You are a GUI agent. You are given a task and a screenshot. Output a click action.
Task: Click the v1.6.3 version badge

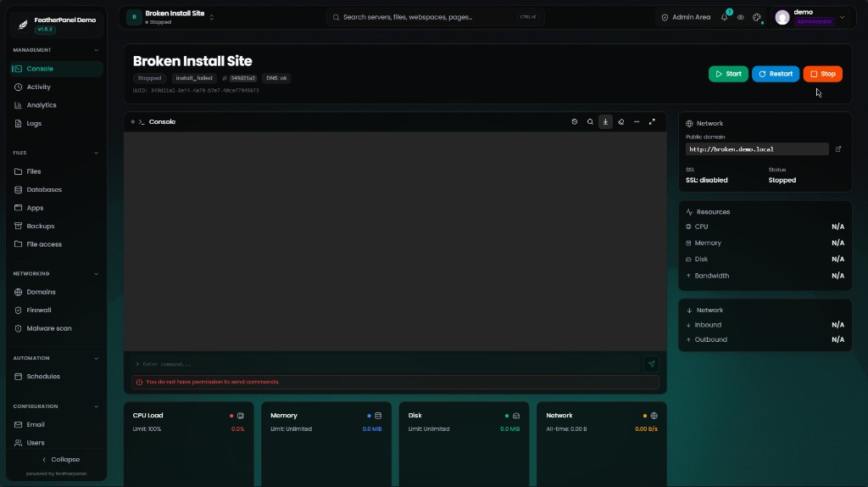[x=45, y=30]
